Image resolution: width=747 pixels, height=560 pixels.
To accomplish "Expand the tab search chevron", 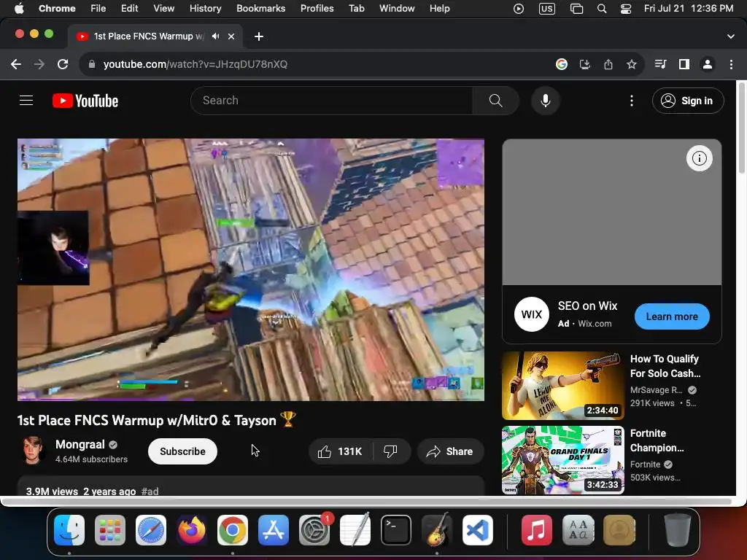I will [731, 36].
